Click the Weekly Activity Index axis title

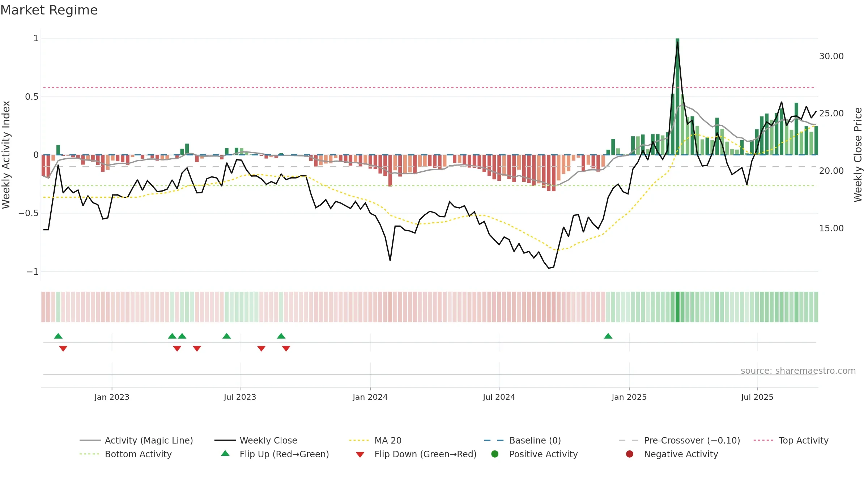pyautogui.click(x=6, y=155)
